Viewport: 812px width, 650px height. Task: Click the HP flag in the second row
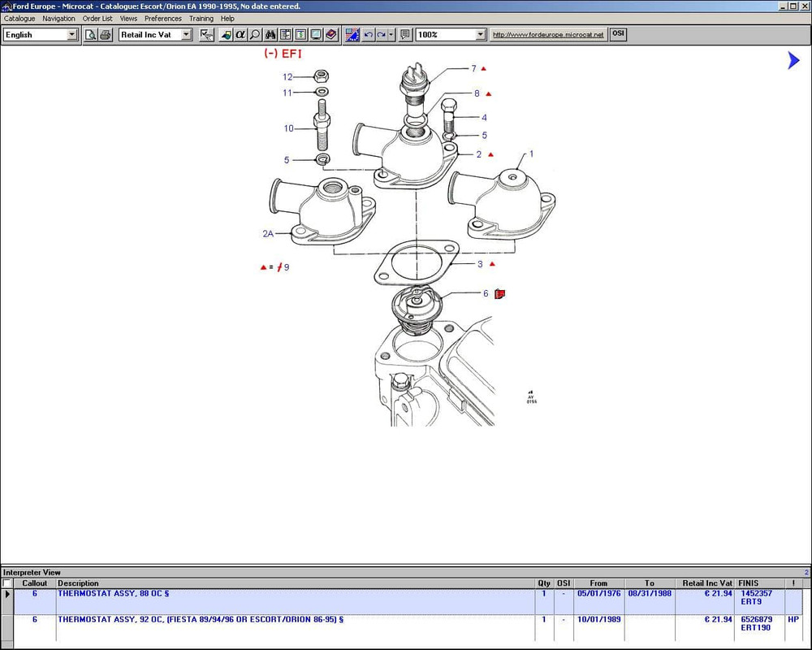(793, 619)
